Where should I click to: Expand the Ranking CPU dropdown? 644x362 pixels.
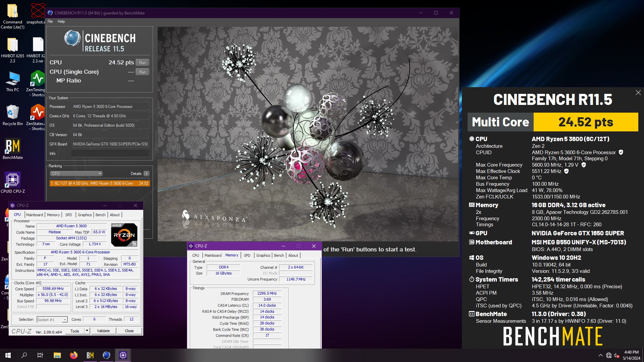[76, 174]
